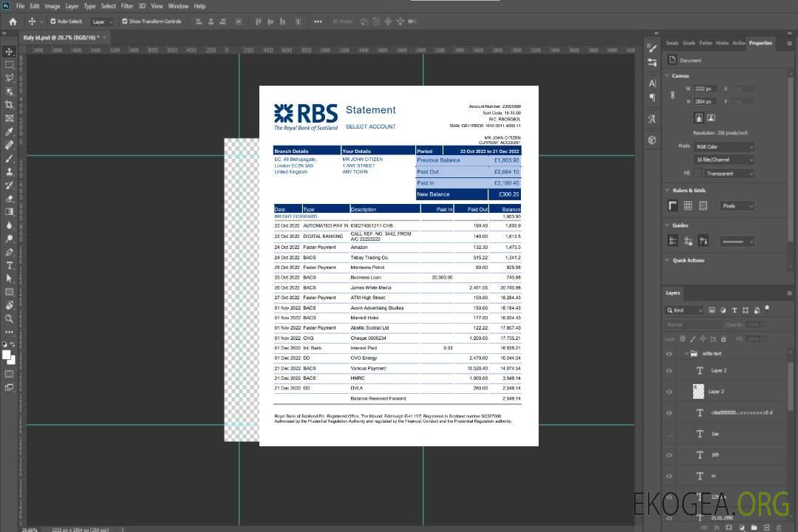Hide the Layer 2 text layer
The height and width of the screenshot is (532, 798).
click(x=669, y=371)
